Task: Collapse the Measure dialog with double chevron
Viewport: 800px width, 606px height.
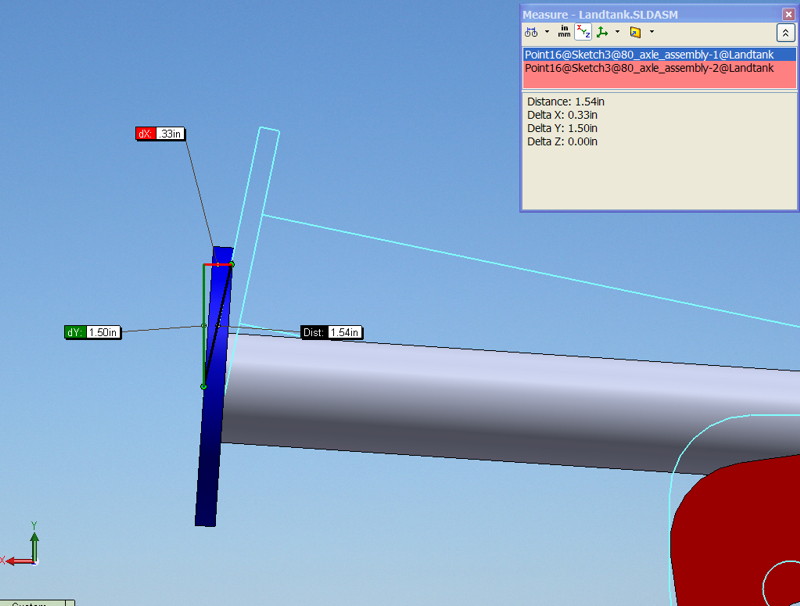Action: [785, 33]
